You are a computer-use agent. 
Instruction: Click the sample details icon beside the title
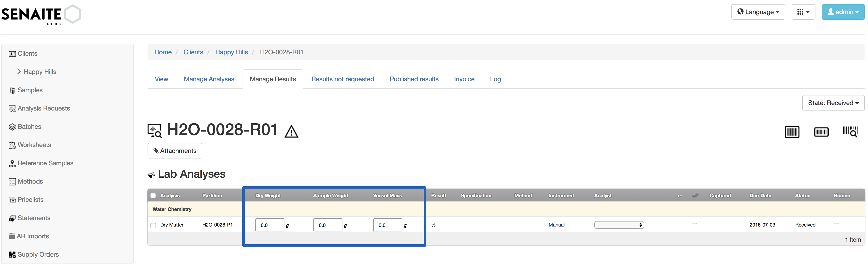[x=154, y=131]
